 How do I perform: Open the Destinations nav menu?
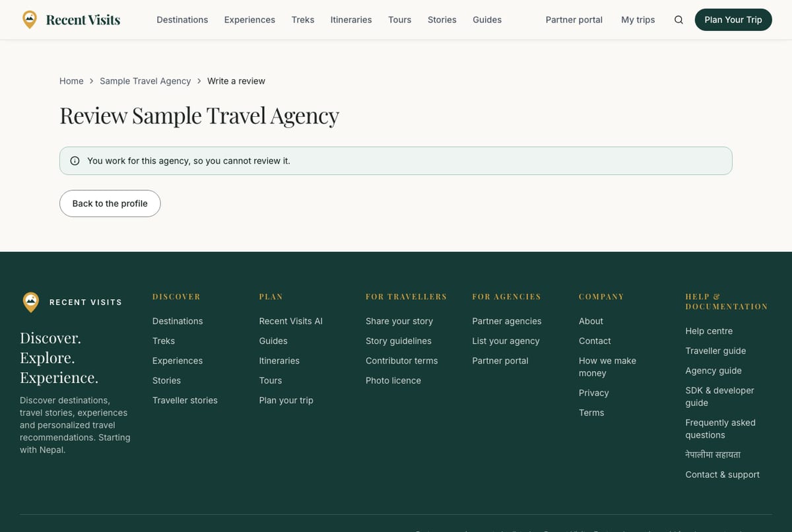[182, 20]
